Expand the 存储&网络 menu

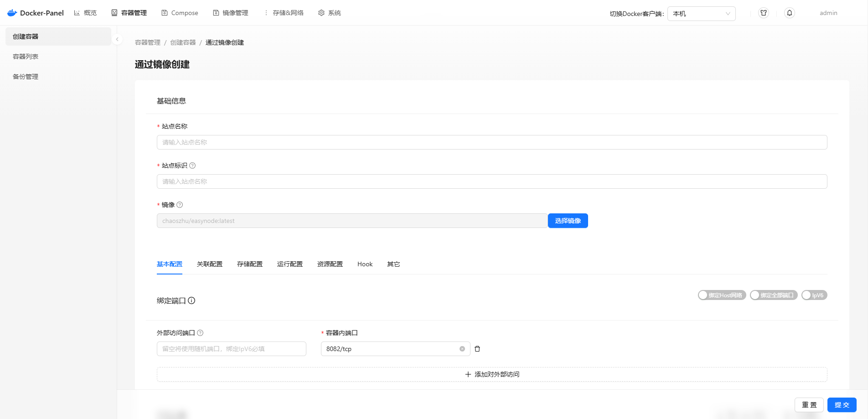284,13
